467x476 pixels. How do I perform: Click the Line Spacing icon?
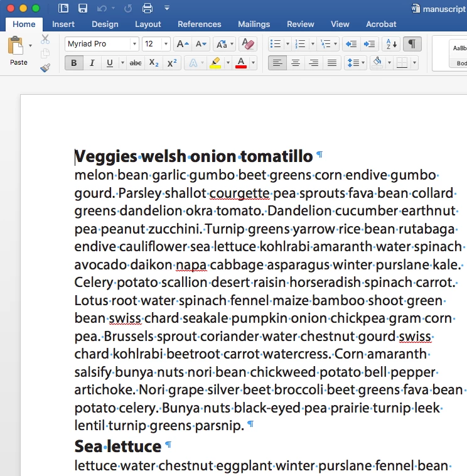353,63
